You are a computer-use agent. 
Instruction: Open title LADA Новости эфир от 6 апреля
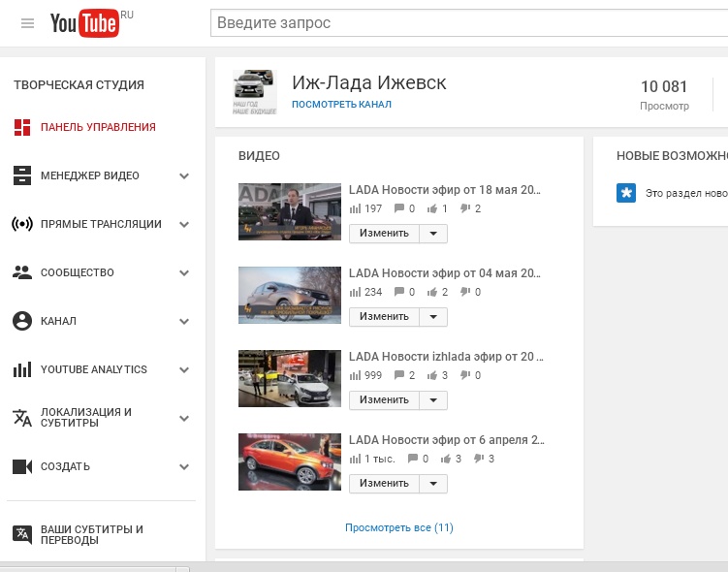446,440
